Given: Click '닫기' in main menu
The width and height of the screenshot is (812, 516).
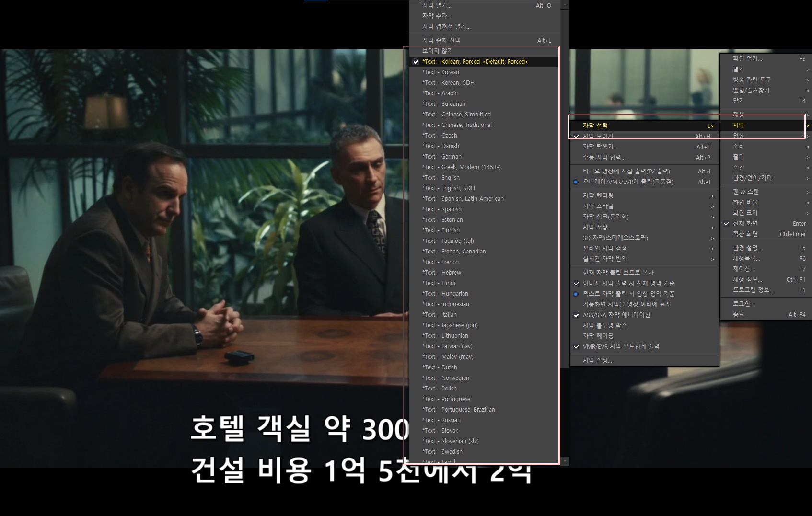Looking at the screenshot, I should click(x=766, y=101).
